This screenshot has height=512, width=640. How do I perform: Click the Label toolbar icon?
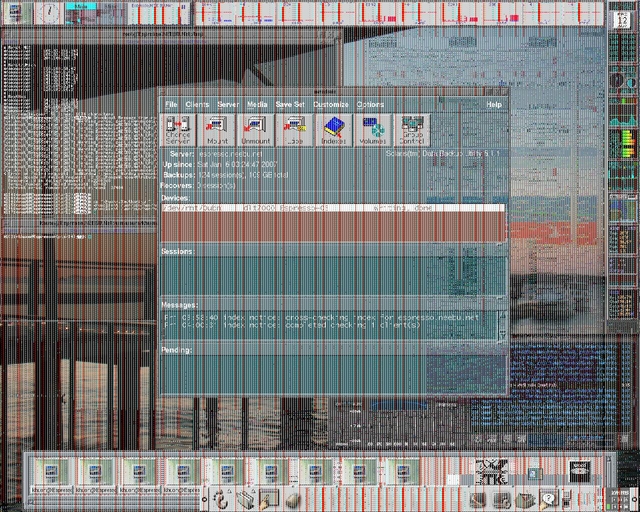[x=295, y=130]
